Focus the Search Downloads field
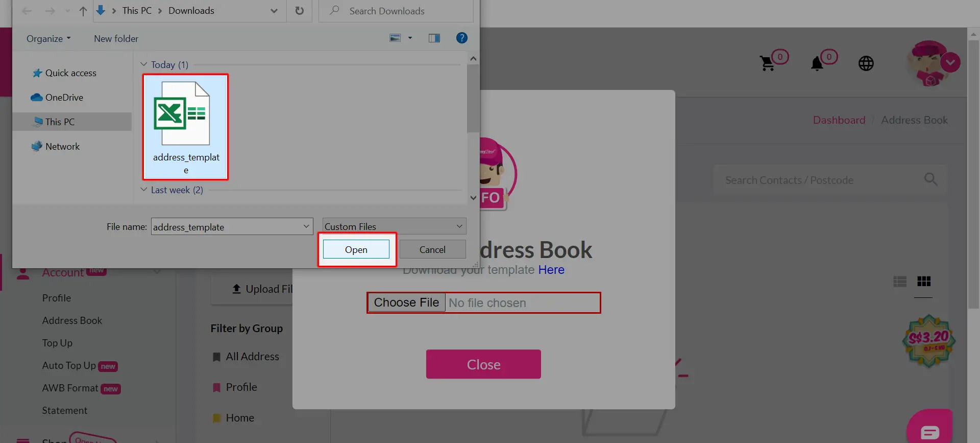This screenshot has width=980, height=443. 396,11
